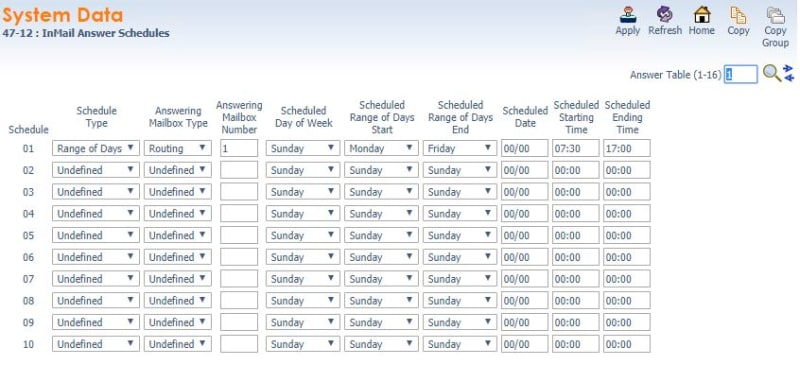Focus the Answer Table (1-16) number field
The image size is (800, 365).
pyautogui.click(x=741, y=75)
